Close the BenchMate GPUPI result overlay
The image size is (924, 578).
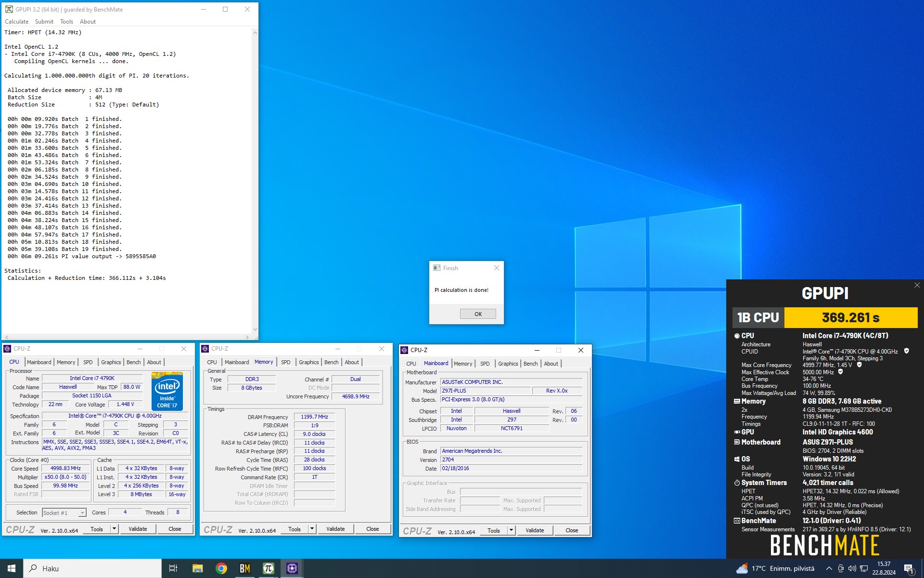pos(917,285)
